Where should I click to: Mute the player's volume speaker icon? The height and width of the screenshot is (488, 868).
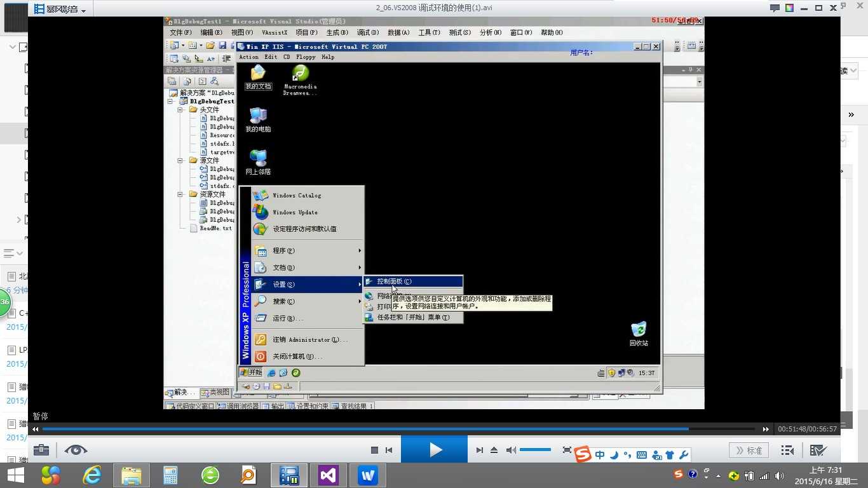tap(511, 451)
